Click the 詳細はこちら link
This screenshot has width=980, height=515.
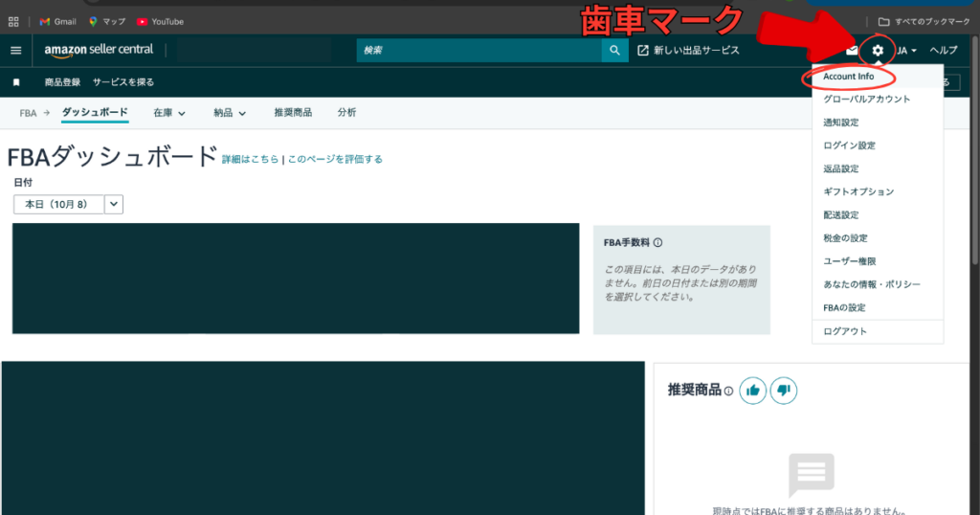coord(251,160)
